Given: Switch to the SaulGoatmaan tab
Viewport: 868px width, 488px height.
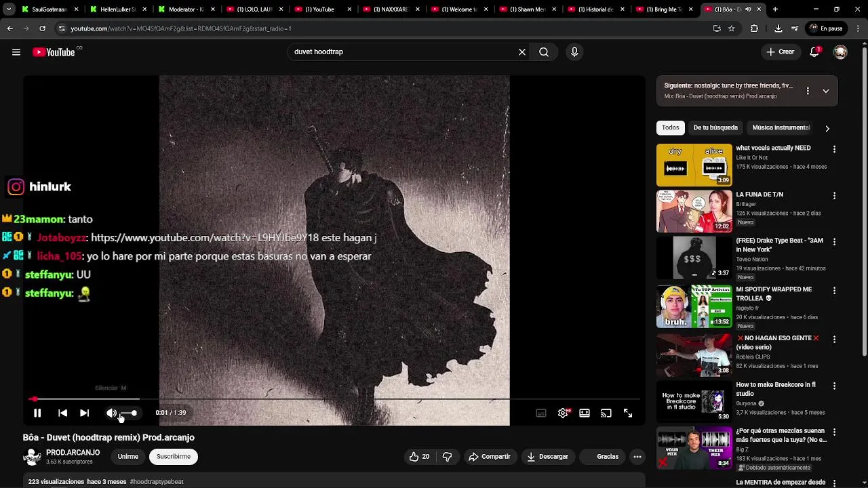Looking at the screenshot, I should click(50, 9).
